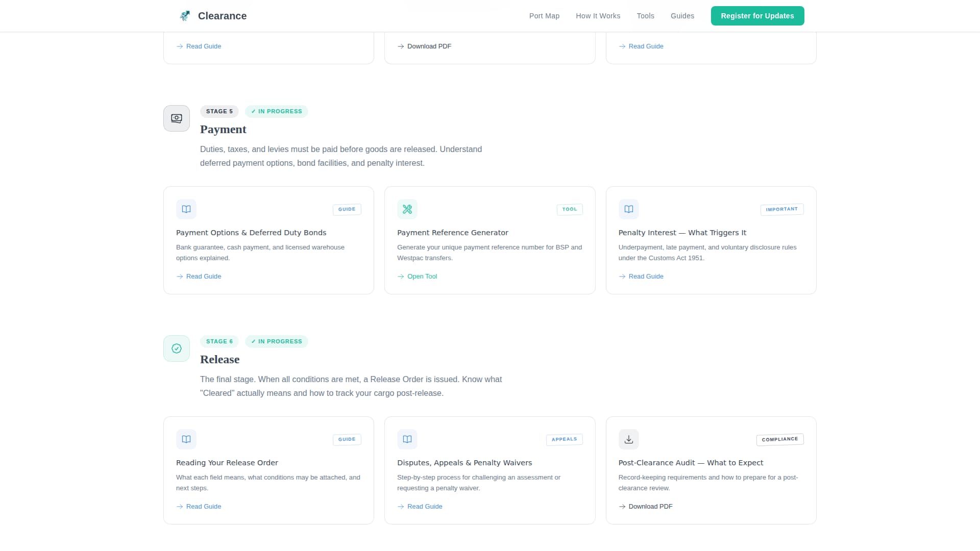Click the Payment stage banknote icon
Viewport: 980px width, 551px height.
coord(177,118)
